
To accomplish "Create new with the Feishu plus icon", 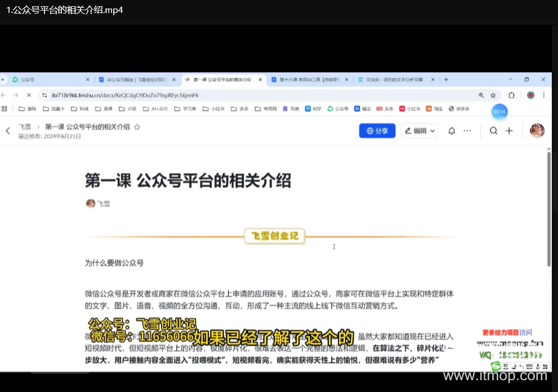I will coord(509,131).
